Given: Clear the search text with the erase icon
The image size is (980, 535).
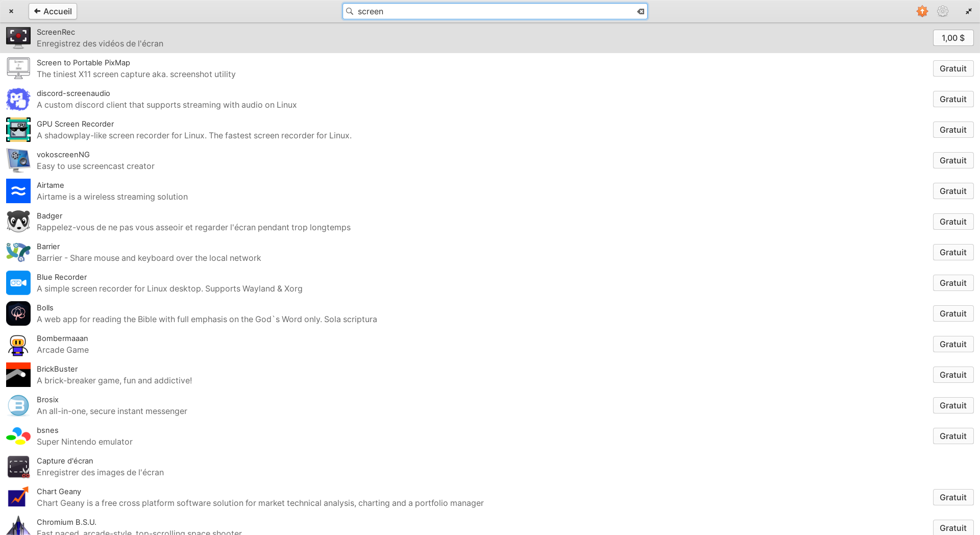Looking at the screenshot, I should click(x=641, y=11).
